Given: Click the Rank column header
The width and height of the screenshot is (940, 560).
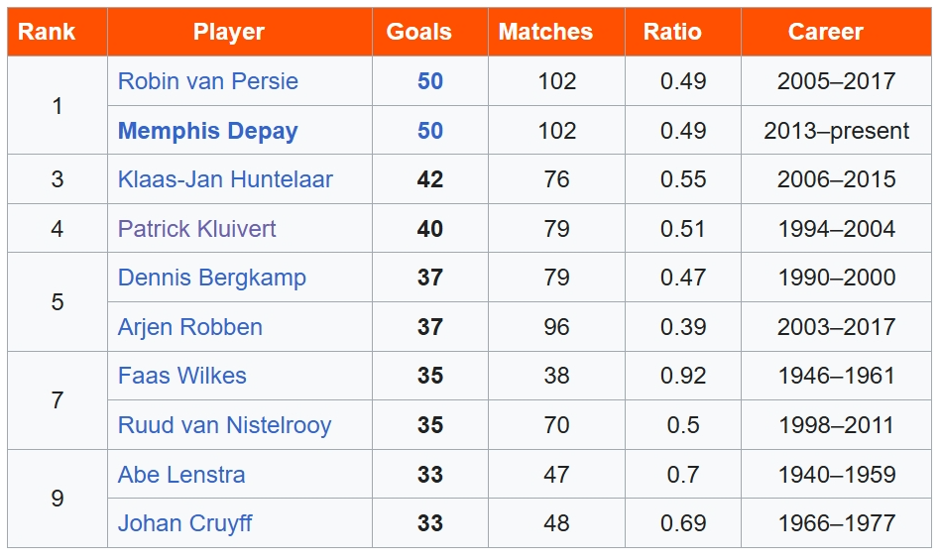Looking at the screenshot, I should (47, 32).
